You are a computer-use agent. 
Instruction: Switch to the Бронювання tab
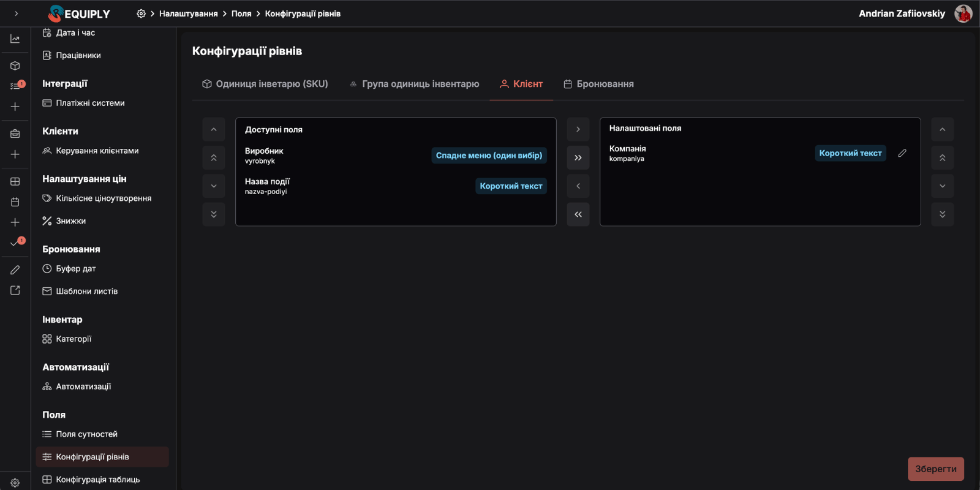[598, 84]
